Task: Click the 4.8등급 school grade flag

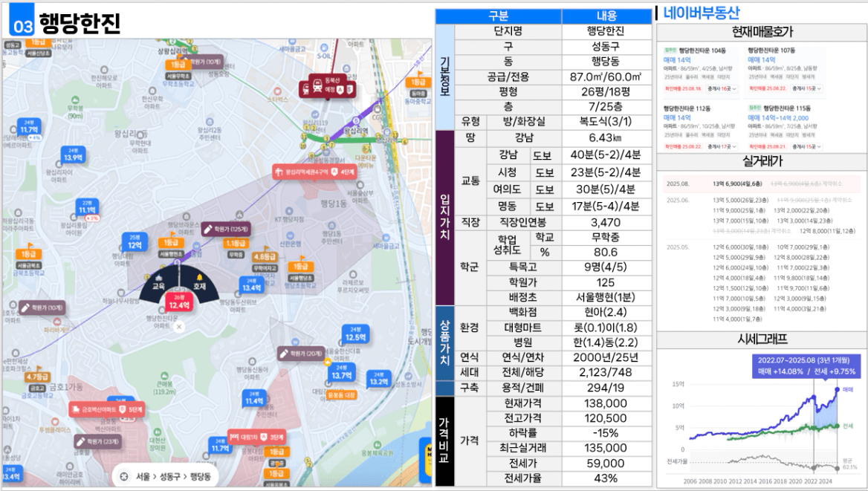Action: 265,256
